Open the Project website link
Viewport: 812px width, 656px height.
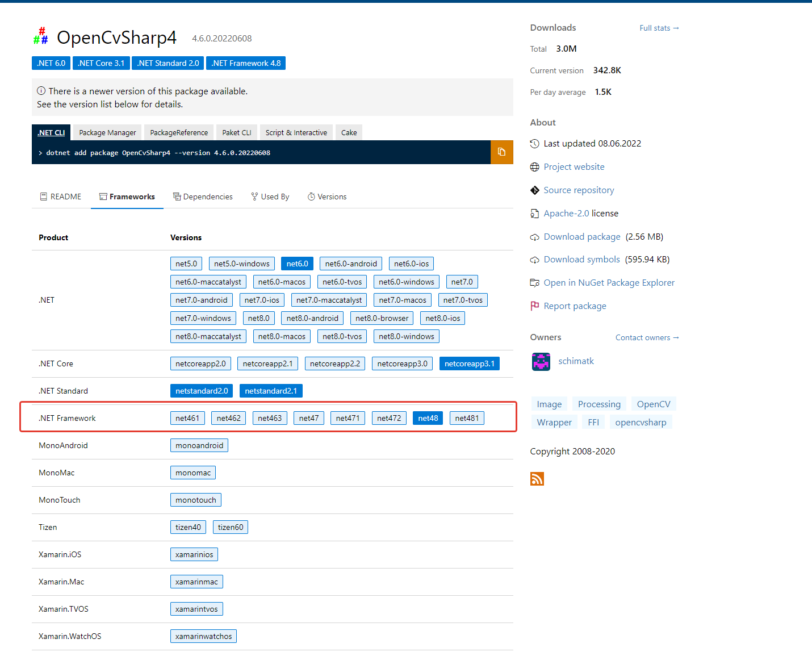click(574, 167)
